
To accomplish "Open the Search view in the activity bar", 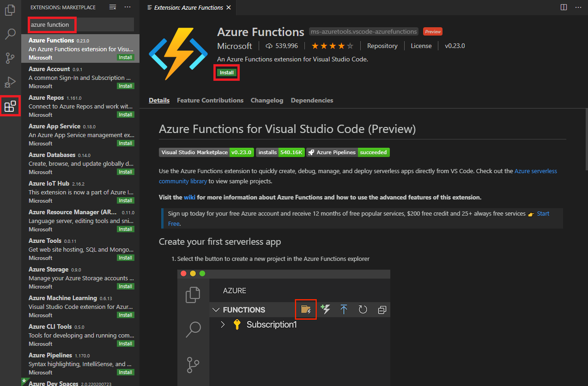I will [x=10, y=34].
